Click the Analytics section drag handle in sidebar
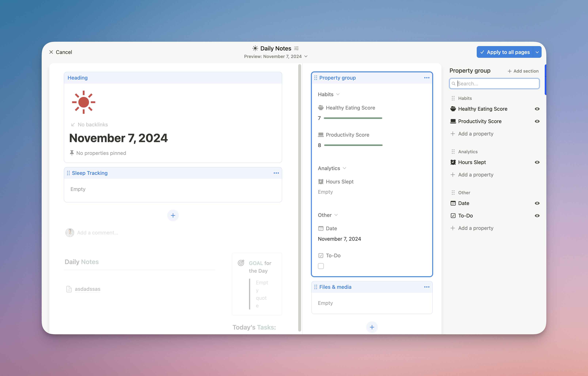 [x=453, y=152]
